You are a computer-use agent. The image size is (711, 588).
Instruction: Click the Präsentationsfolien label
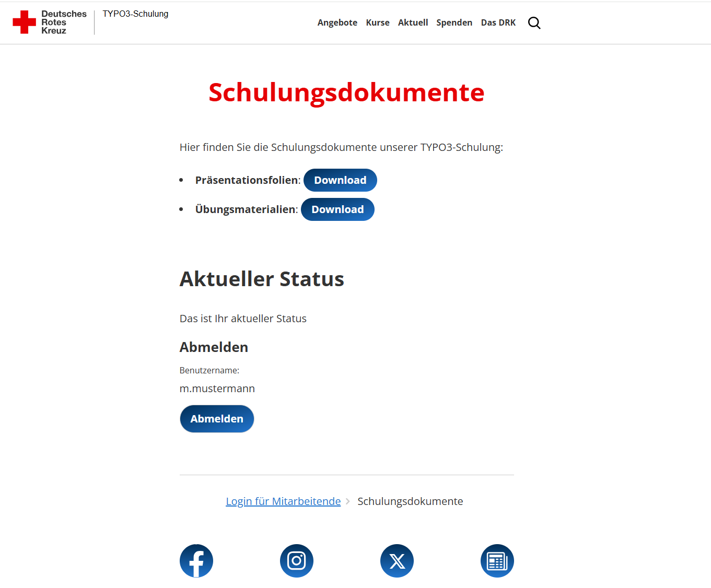click(248, 180)
